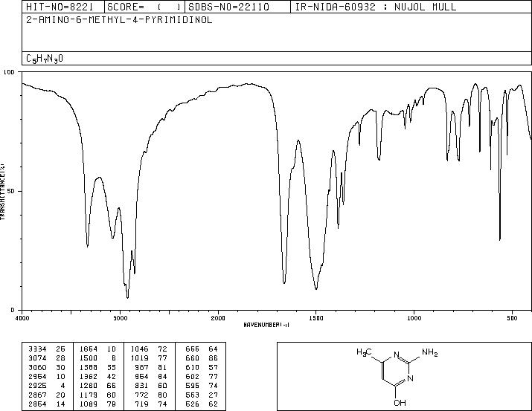Select the compound name 2-AMINO-6-METHYL-4-PYRIMIDINOL
This screenshot has width=532, height=411.
119,19
